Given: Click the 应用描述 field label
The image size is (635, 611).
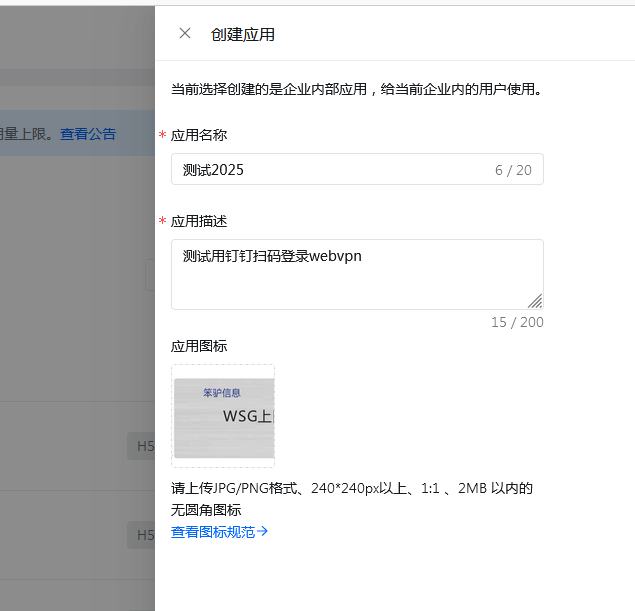Looking at the screenshot, I should click(199, 221).
